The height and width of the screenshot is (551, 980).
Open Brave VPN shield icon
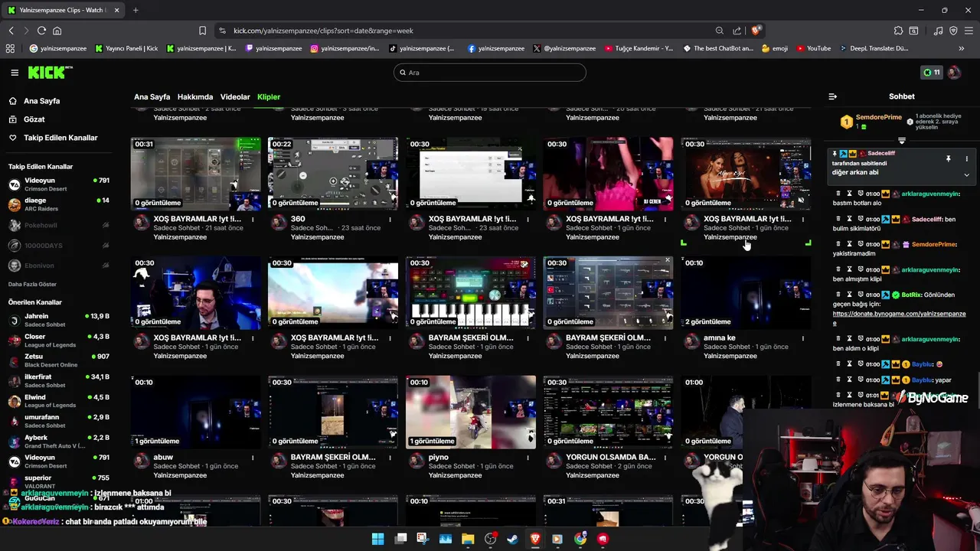(x=953, y=31)
